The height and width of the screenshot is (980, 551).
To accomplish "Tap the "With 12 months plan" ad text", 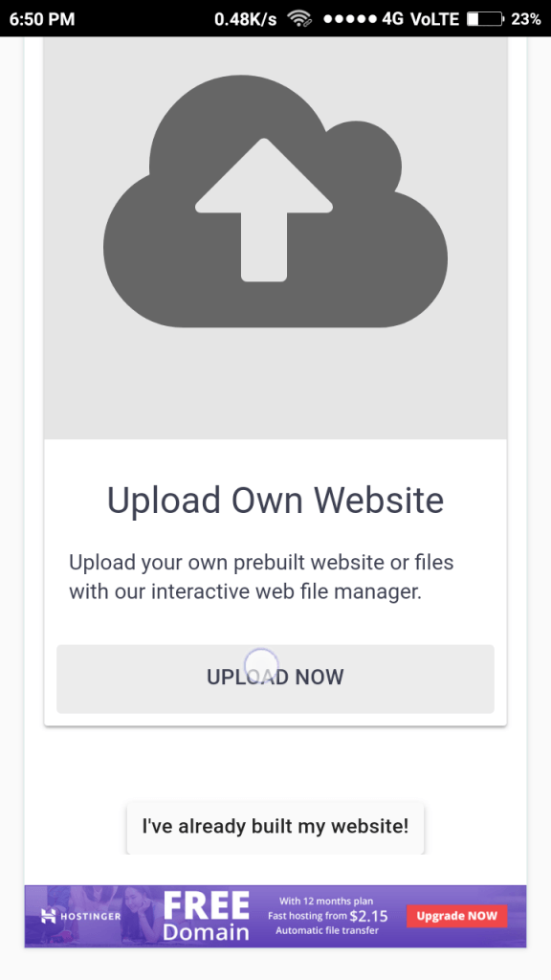I will (326, 901).
